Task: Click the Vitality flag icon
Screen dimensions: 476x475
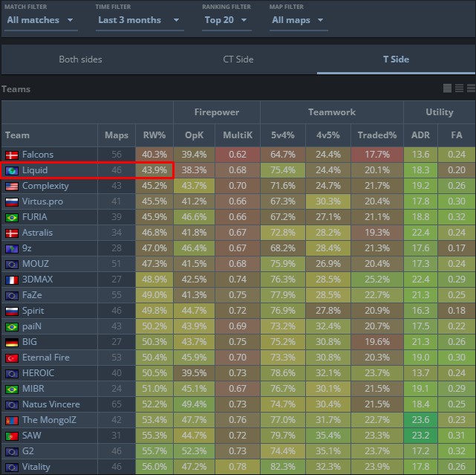Action: [12, 467]
